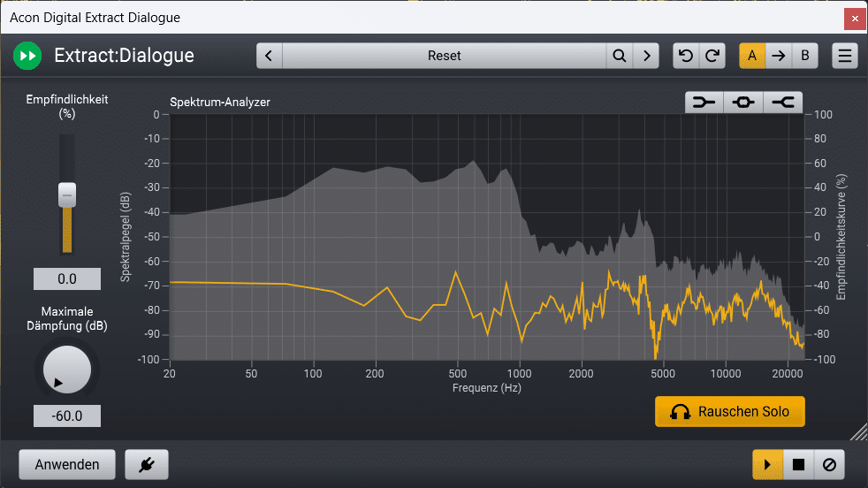Click the Empfindlichkeitskurve (%) axis label

coord(841,237)
